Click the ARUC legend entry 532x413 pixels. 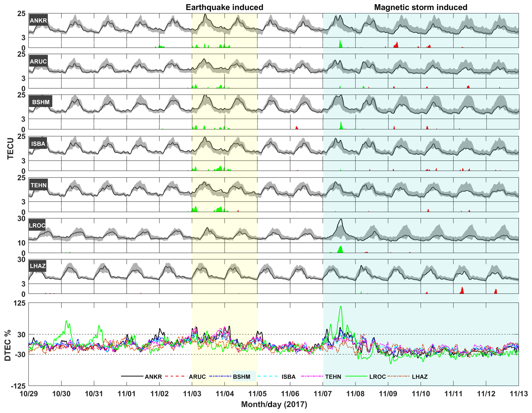(x=197, y=377)
